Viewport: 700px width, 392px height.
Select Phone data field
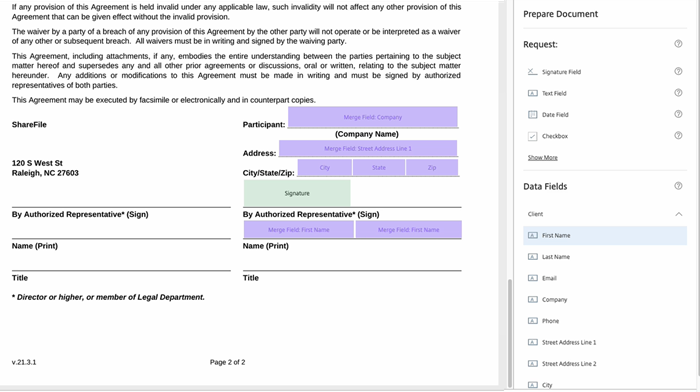tap(605, 321)
